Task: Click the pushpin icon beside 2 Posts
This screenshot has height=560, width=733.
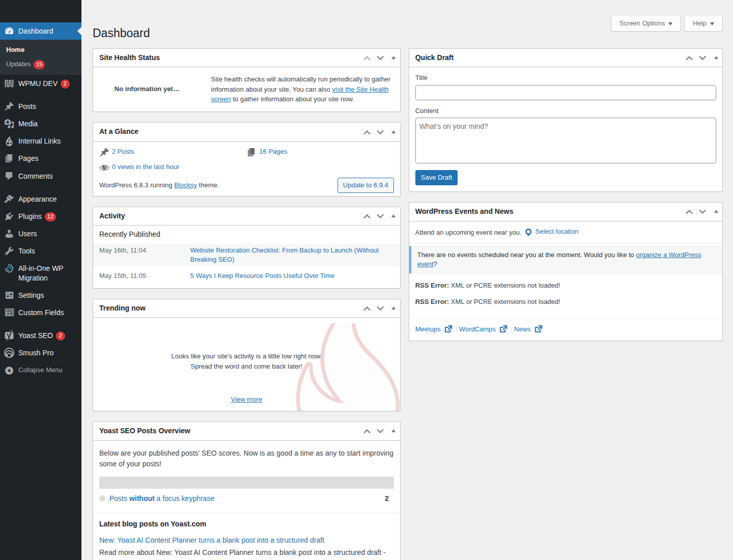Action: (104, 152)
